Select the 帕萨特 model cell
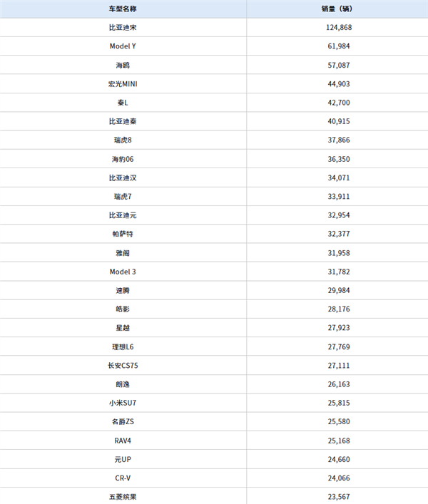The width and height of the screenshot is (428, 504). tap(123, 234)
